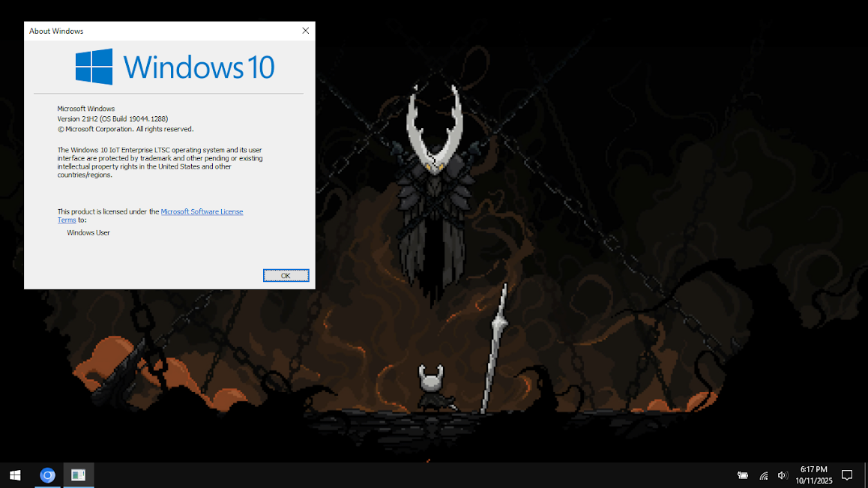This screenshot has height=488, width=868.
Task: Open the volume control tray icon
Action: [783, 475]
